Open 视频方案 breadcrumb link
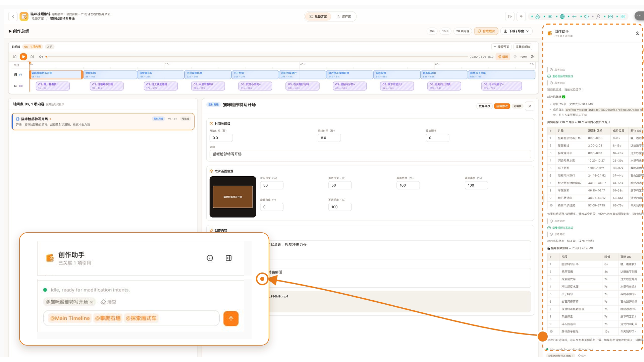Image resolution: width=644 pixels, height=362 pixels. coord(38,19)
